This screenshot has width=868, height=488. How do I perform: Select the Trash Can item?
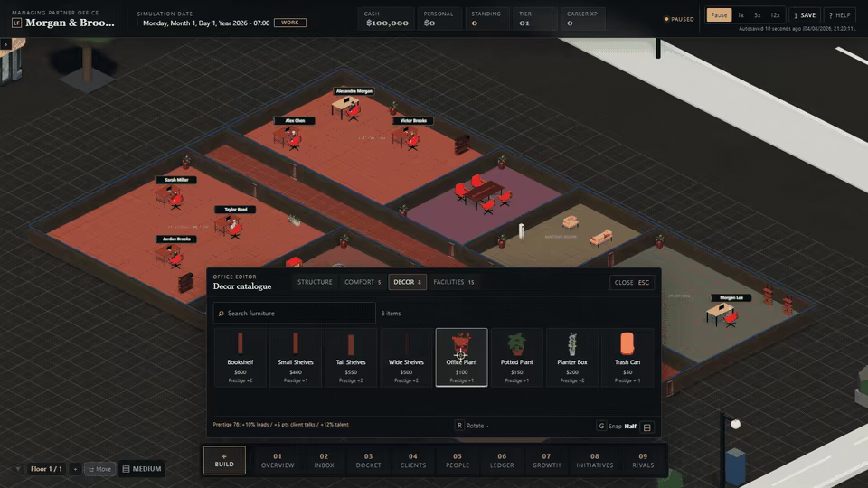tap(627, 358)
